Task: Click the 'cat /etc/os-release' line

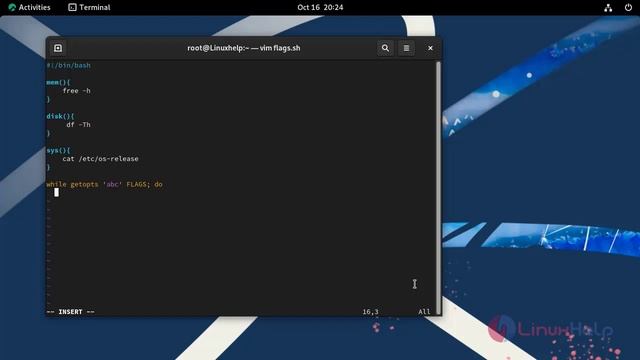Action: point(100,159)
